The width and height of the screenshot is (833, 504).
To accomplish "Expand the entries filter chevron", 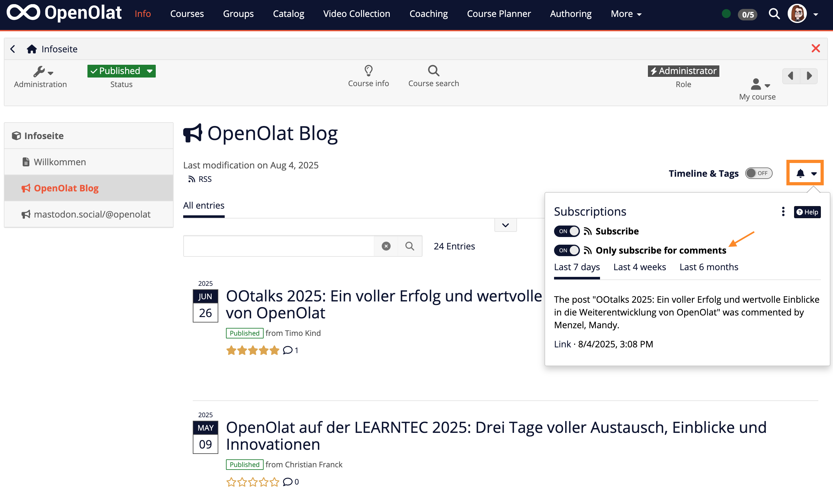I will pyautogui.click(x=505, y=225).
